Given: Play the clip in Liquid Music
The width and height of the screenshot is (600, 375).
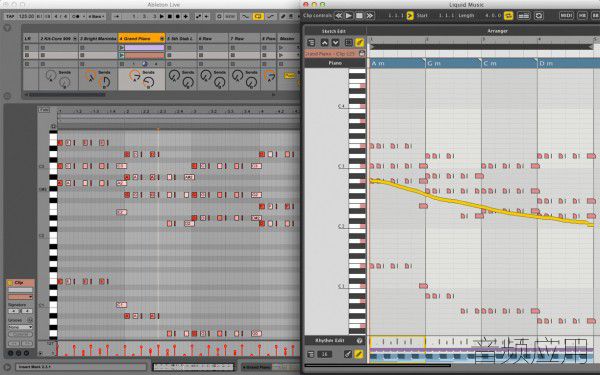Looking at the screenshot, I should coord(349,16).
